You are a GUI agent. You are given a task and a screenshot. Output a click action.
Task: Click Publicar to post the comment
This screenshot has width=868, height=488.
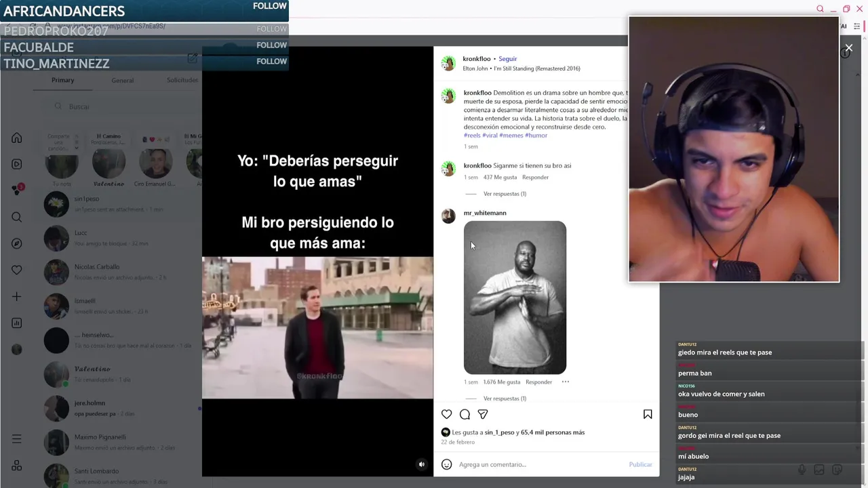(640, 464)
